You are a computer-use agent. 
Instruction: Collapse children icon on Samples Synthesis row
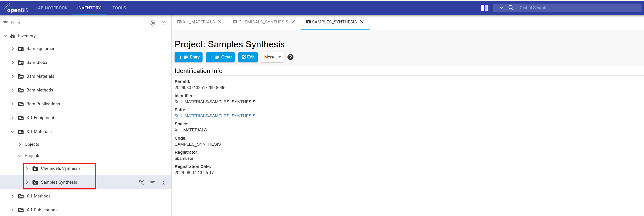click(x=163, y=183)
